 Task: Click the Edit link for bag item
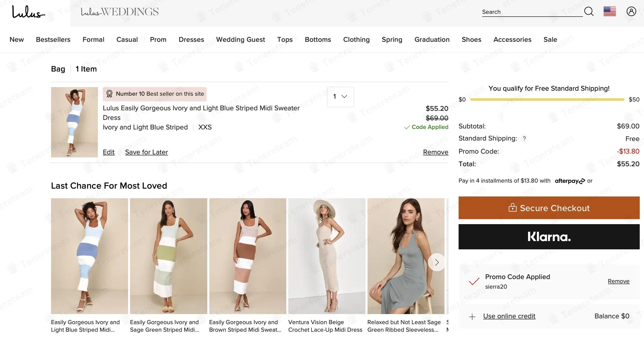(108, 152)
